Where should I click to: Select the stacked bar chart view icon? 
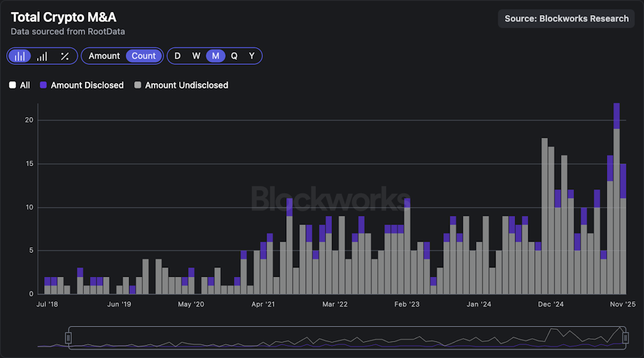[x=20, y=56]
